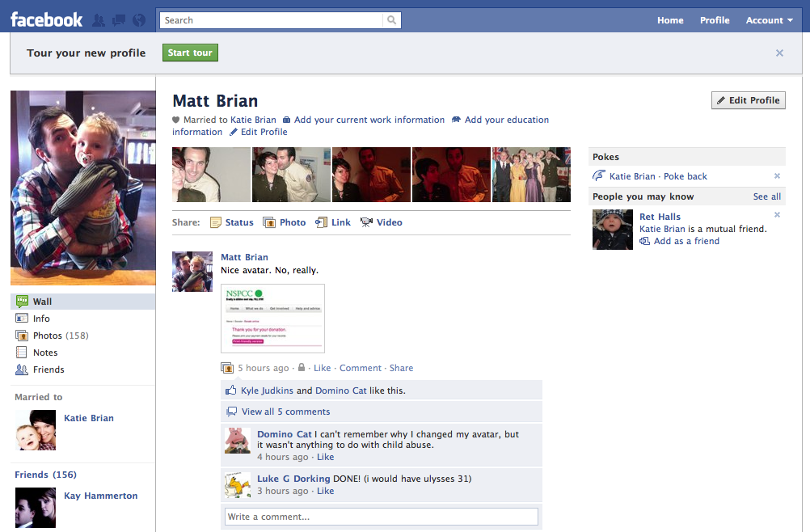
Task: Select the Wall tab in sidebar
Action: pos(82,302)
